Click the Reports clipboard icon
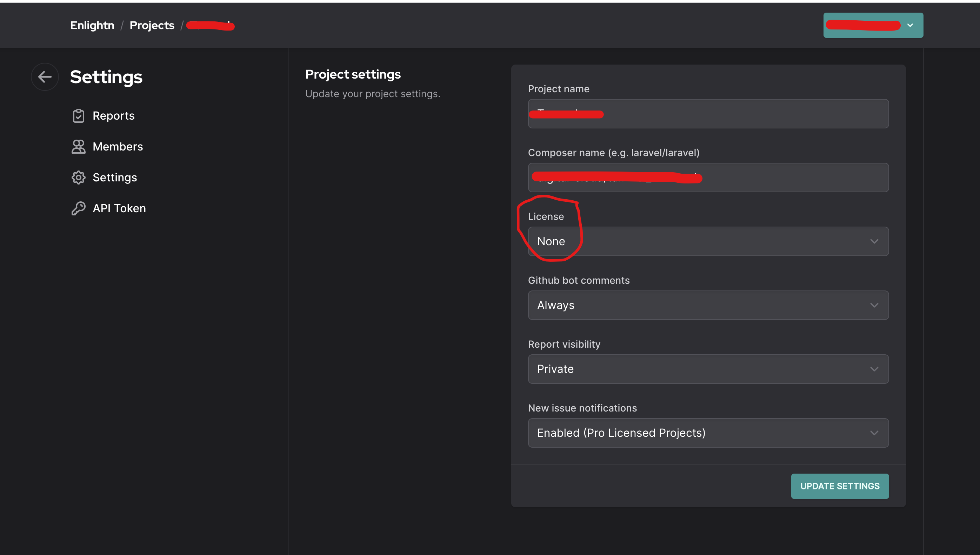The height and width of the screenshot is (555, 980). pyautogui.click(x=78, y=116)
